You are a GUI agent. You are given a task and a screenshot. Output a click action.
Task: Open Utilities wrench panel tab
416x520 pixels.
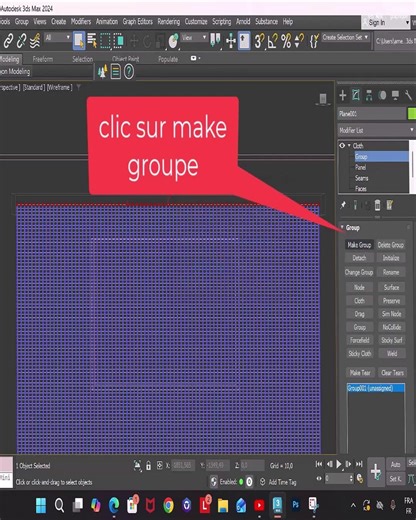pos(408,96)
